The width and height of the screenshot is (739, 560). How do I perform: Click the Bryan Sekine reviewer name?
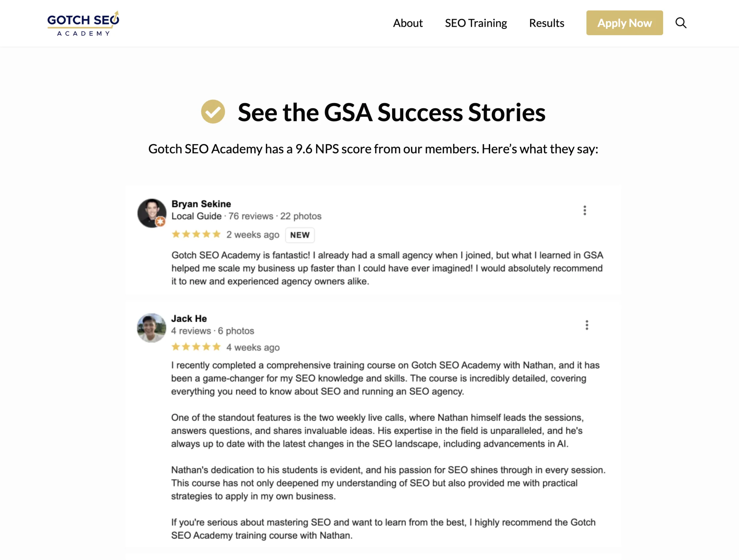point(201,204)
